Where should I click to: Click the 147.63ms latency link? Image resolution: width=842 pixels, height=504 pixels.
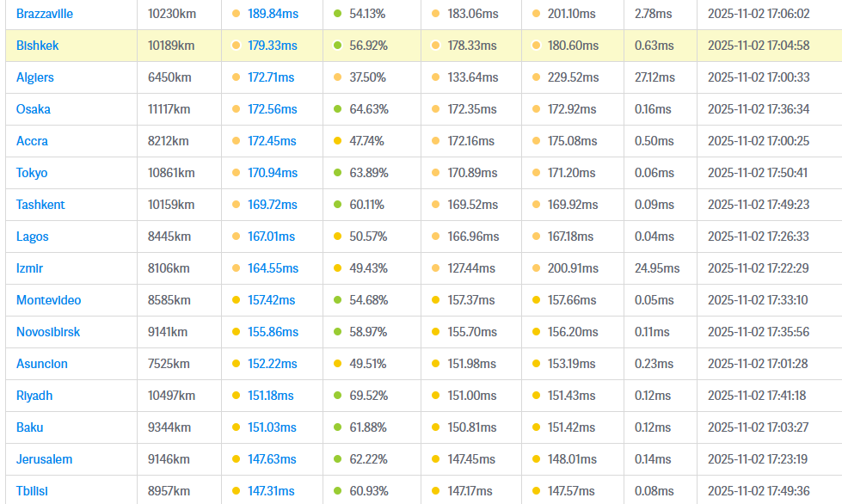click(273, 459)
